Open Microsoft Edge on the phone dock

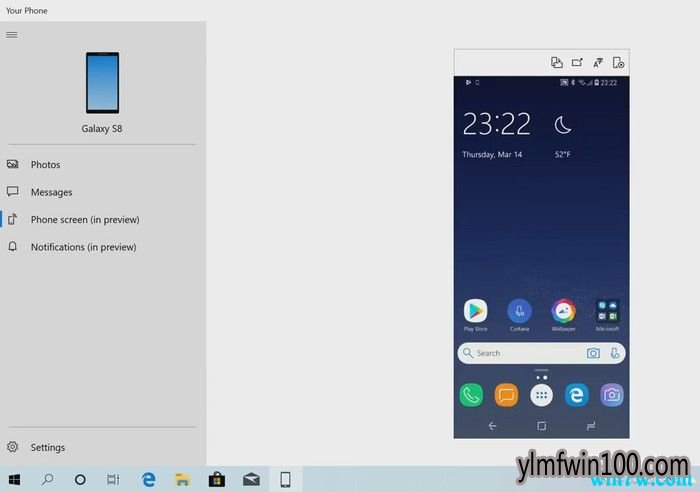click(x=576, y=395)
